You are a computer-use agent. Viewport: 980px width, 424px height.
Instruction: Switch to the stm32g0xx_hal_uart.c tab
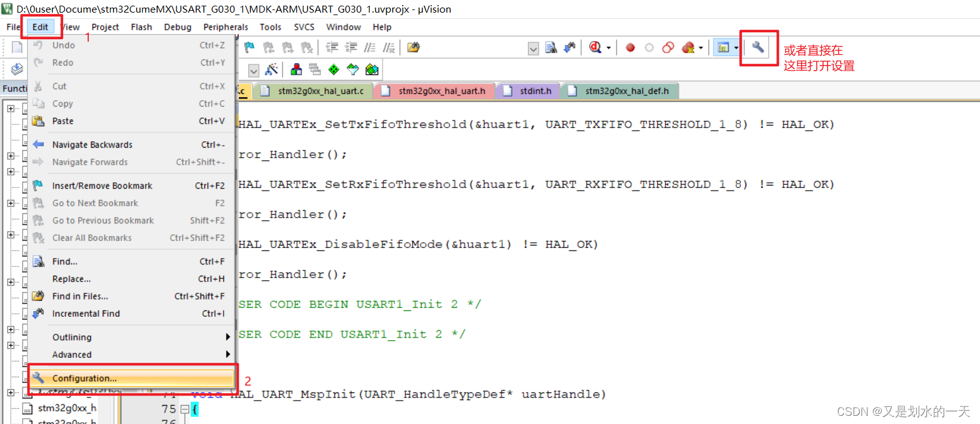[313, 91]
